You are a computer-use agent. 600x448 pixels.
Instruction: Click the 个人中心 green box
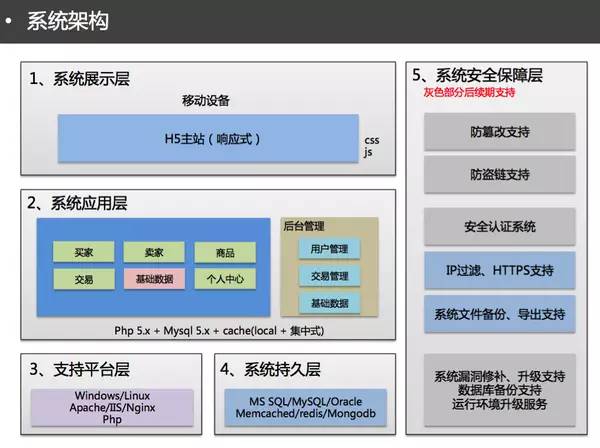point(225,279)
